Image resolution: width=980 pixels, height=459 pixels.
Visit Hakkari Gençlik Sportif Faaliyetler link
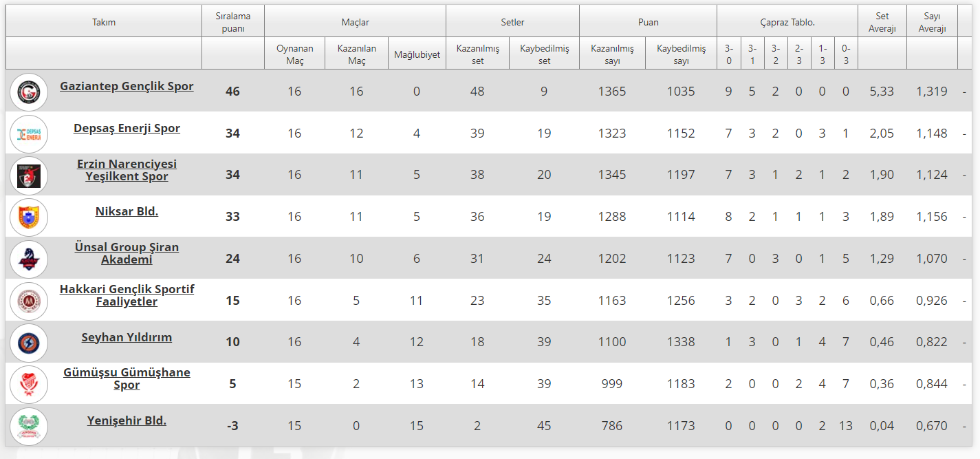pyautogui.click(x=127, y=295)
